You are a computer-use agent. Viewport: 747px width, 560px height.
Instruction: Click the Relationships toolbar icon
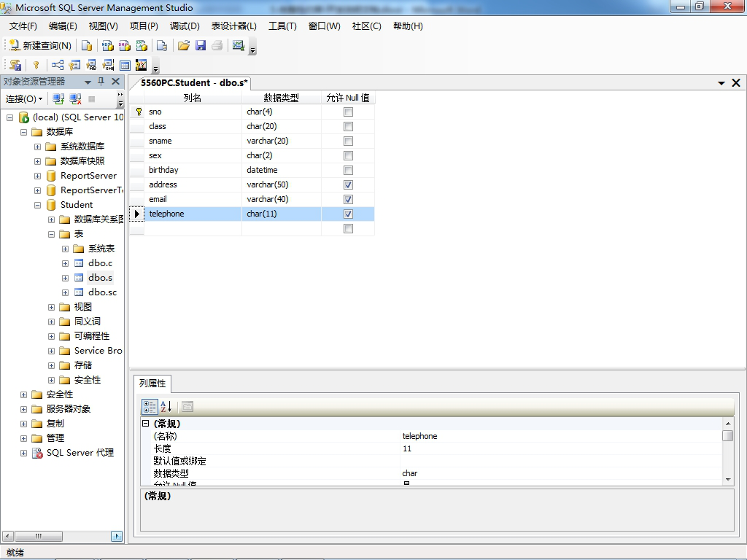coord(58,65)
